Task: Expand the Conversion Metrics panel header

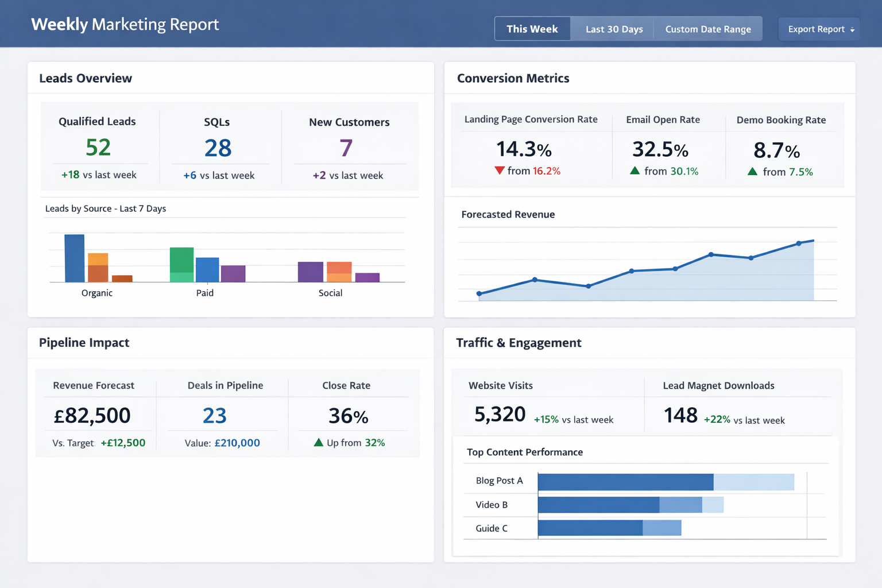Action: tap(513, 78)
